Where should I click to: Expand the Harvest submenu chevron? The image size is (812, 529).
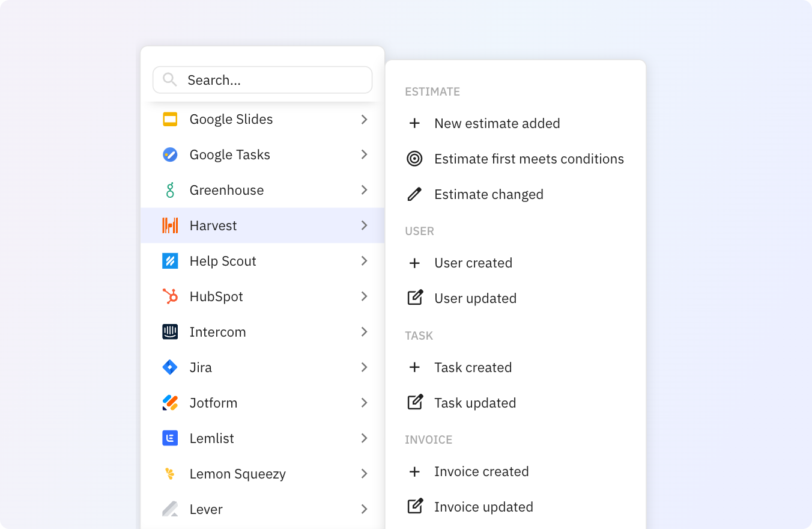pos(364,225)
